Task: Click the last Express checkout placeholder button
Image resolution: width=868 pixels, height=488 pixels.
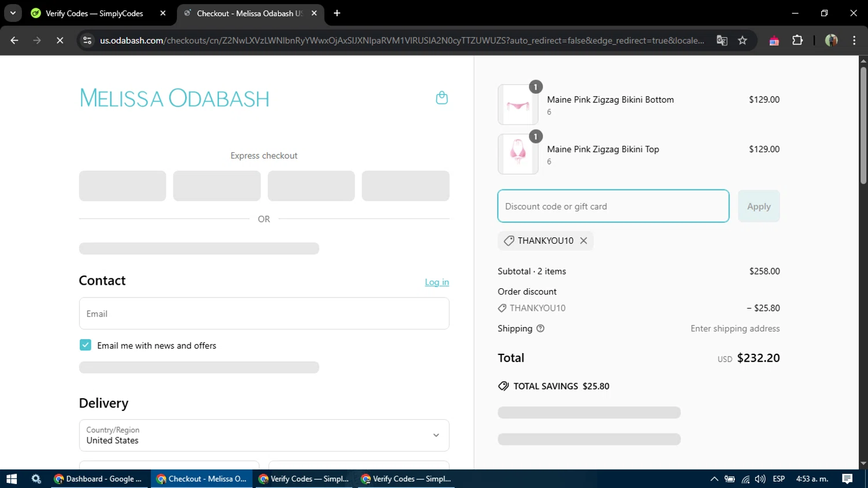Action: (x=406, y=186)
